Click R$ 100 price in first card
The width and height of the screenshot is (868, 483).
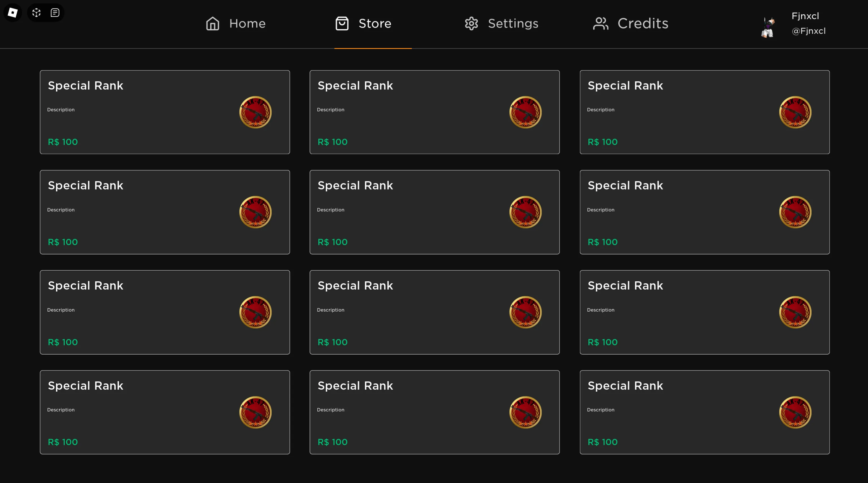click(x=63, y=142)
